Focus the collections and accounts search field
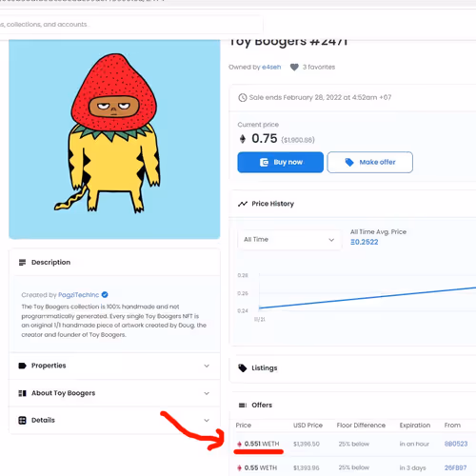 tap(130, 25)
